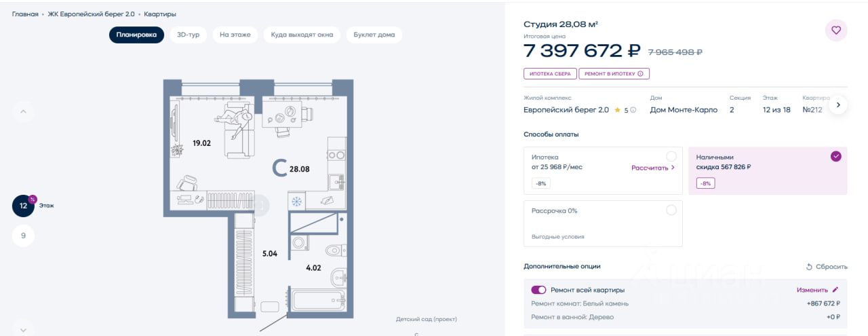Add apartment to favorites with heart icon
Viewport: 868px width, 336px height.
835,31
